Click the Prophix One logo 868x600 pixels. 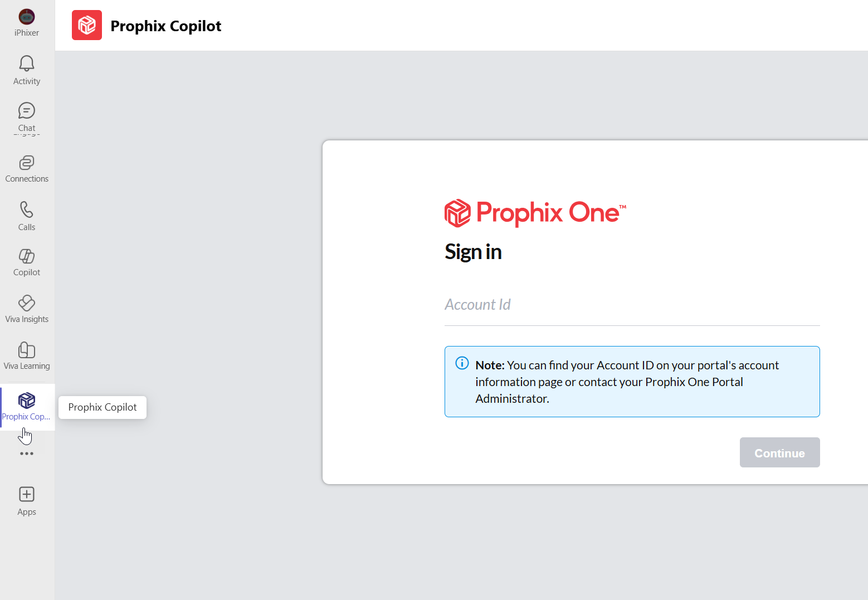(535, 213)
